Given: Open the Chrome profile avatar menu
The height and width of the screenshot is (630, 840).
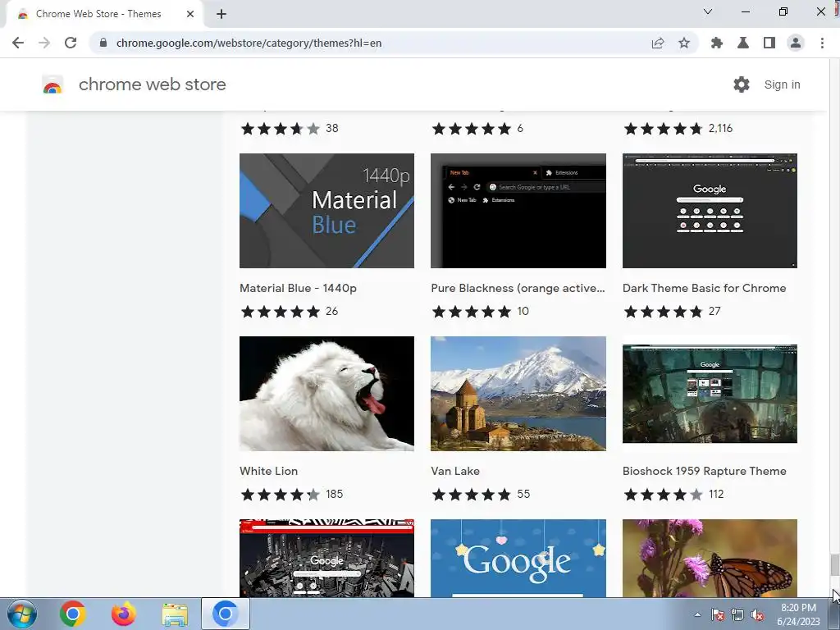Looking at the screenshot, I should pyautogui.click(x=796, y=43).
